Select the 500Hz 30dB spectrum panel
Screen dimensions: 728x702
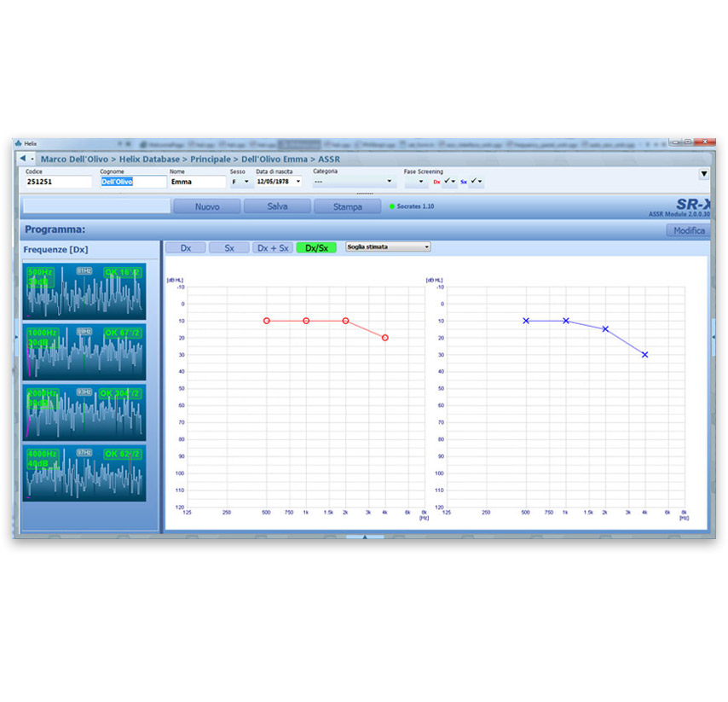(x=84, y=292)
